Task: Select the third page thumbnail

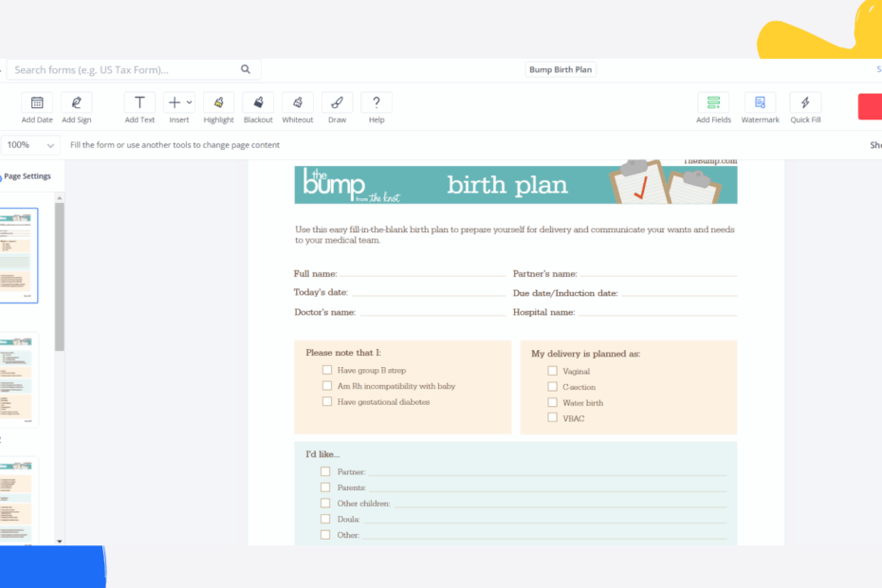Action: (x=17, y=501)
